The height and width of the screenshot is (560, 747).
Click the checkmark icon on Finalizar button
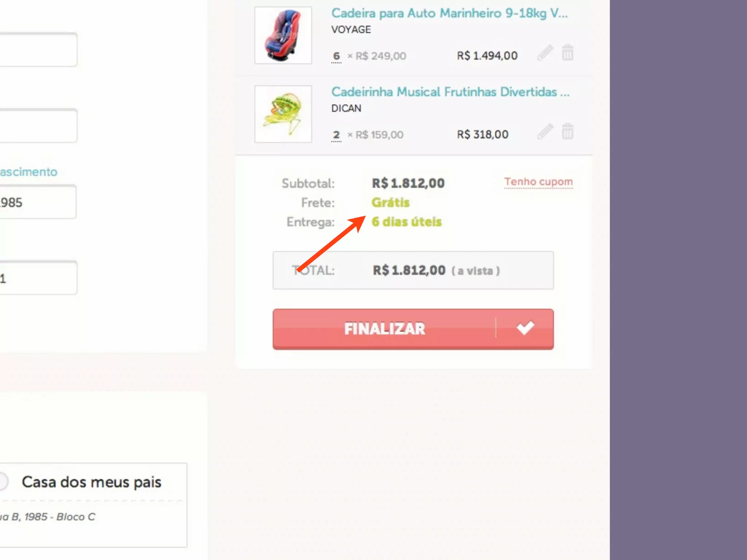(x=525, y=328)
